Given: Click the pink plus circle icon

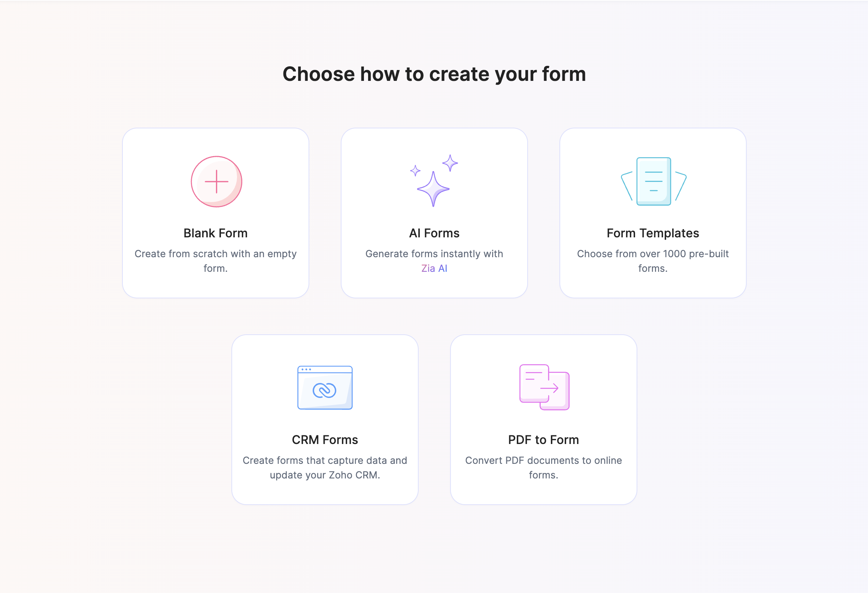Looking at the screenshot, I should coord(216,182).
